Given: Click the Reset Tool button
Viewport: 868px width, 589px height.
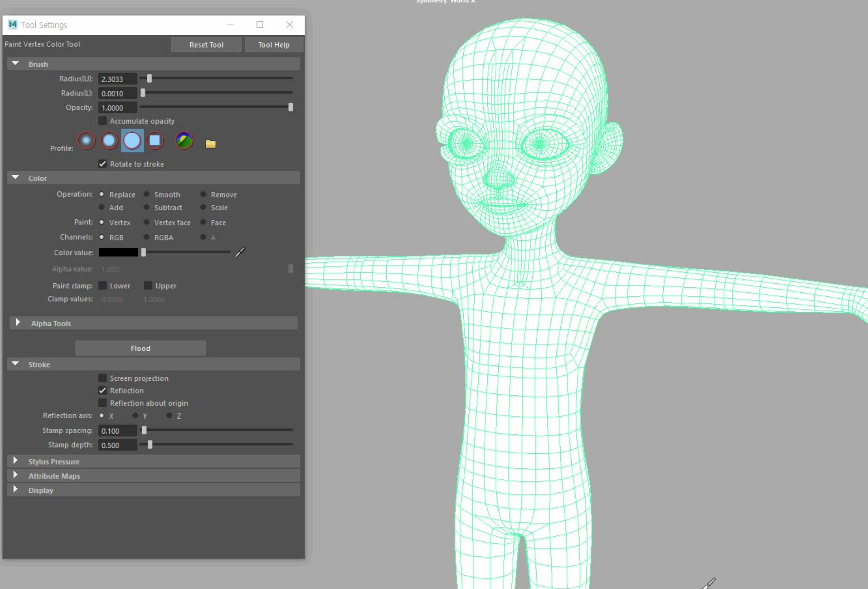Looking at the screenshot, I should (x=206, y=45).
